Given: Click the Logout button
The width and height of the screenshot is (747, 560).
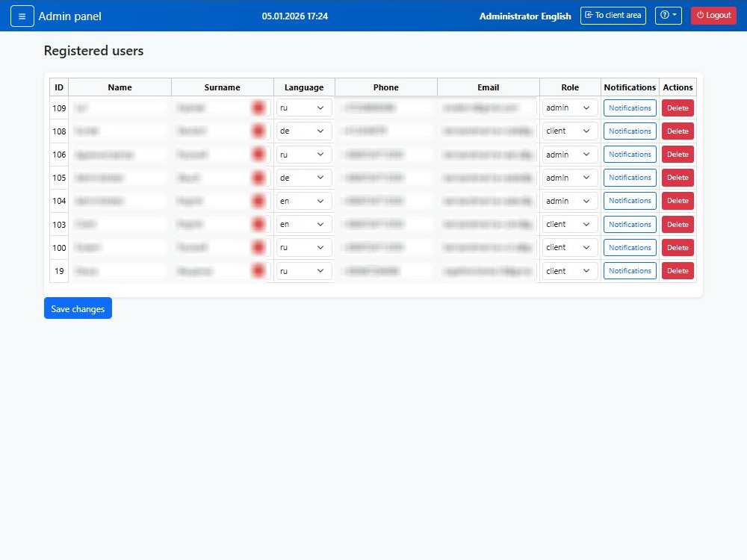Looking at the screenshot, I should tap(713, 15).
